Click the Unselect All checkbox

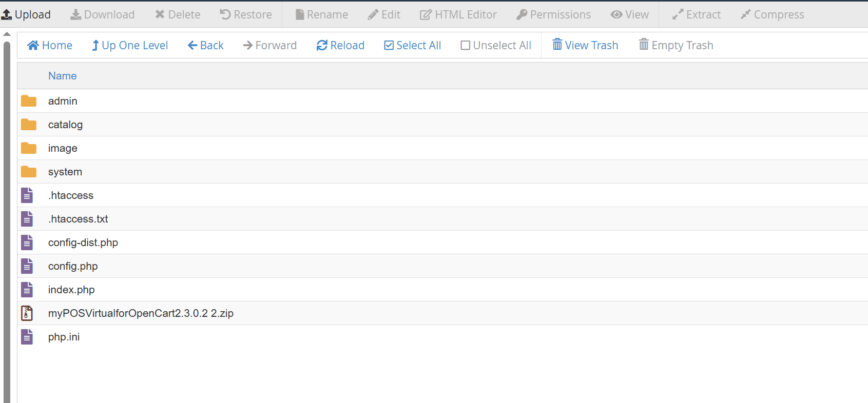(466, 46)
